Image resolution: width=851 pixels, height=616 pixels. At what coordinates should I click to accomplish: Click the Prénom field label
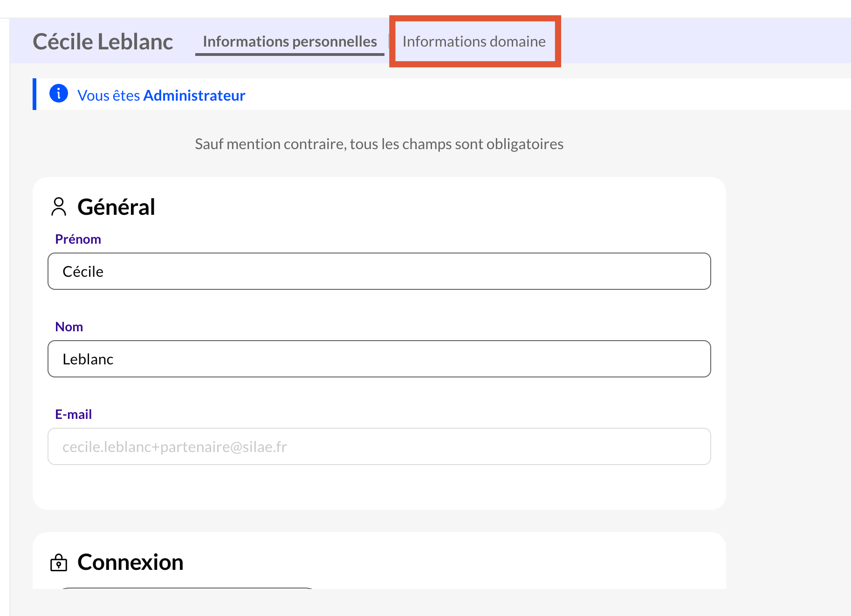tap(78, 239)
